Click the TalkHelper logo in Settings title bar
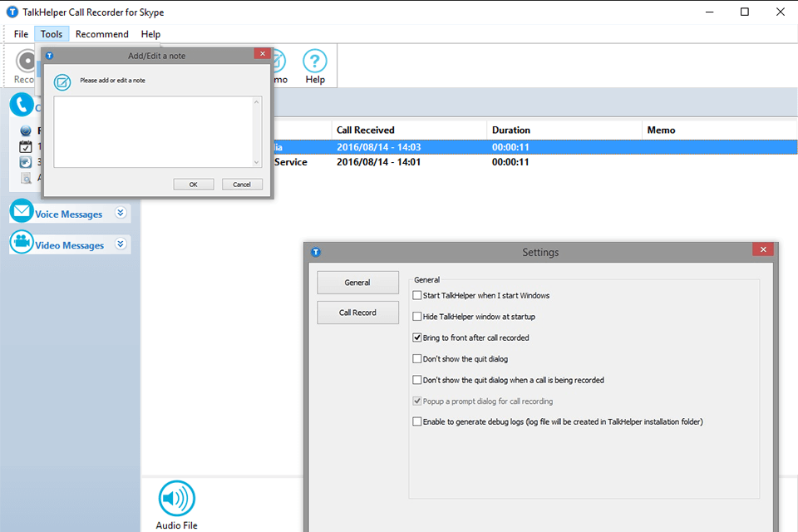 pos(316,252)
